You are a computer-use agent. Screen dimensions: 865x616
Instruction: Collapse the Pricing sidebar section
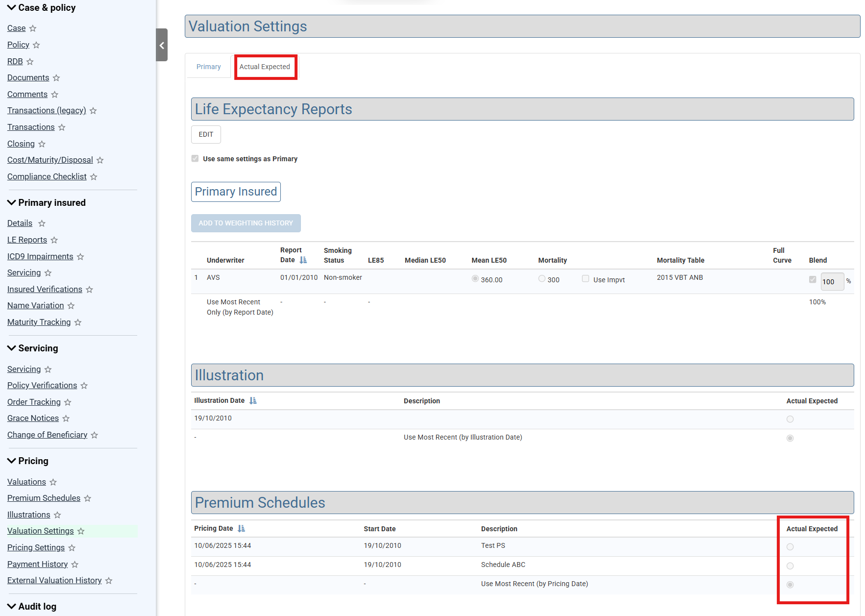[12, 461]
